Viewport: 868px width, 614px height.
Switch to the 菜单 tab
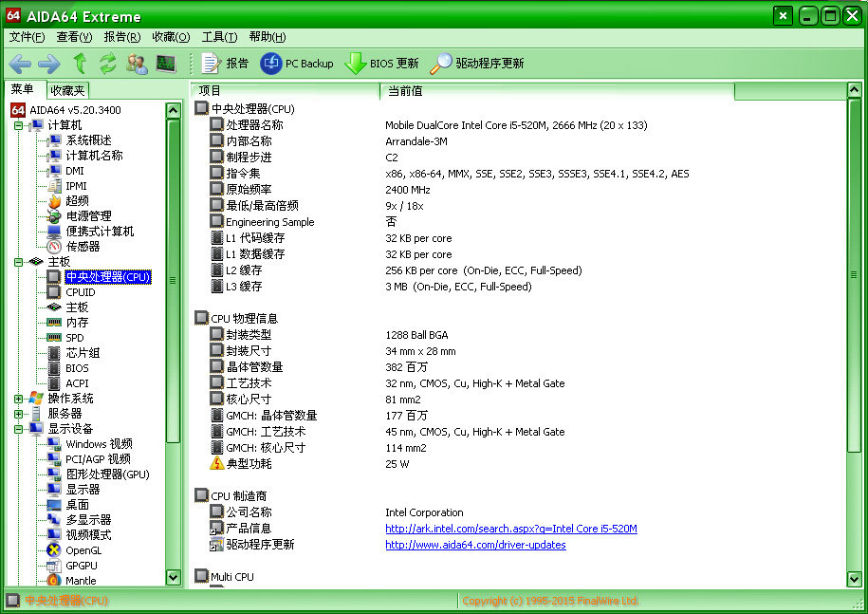point(23,89)
